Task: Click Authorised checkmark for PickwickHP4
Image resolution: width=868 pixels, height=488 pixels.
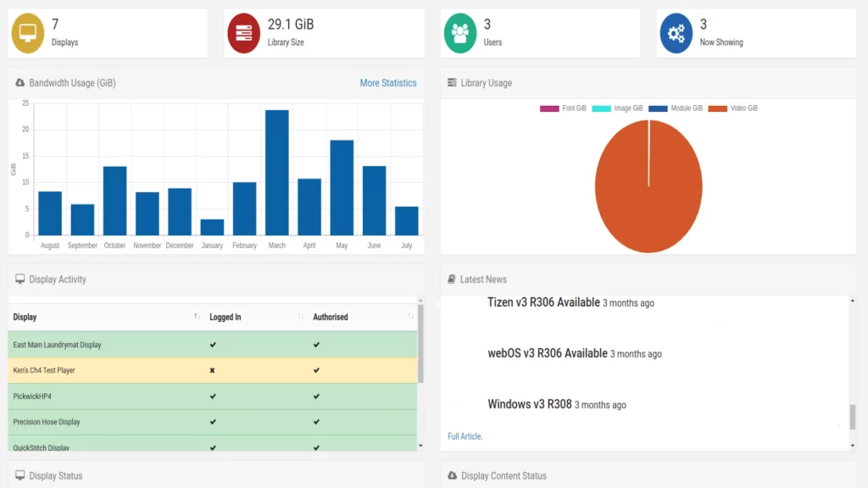Action: click(316, 396)
